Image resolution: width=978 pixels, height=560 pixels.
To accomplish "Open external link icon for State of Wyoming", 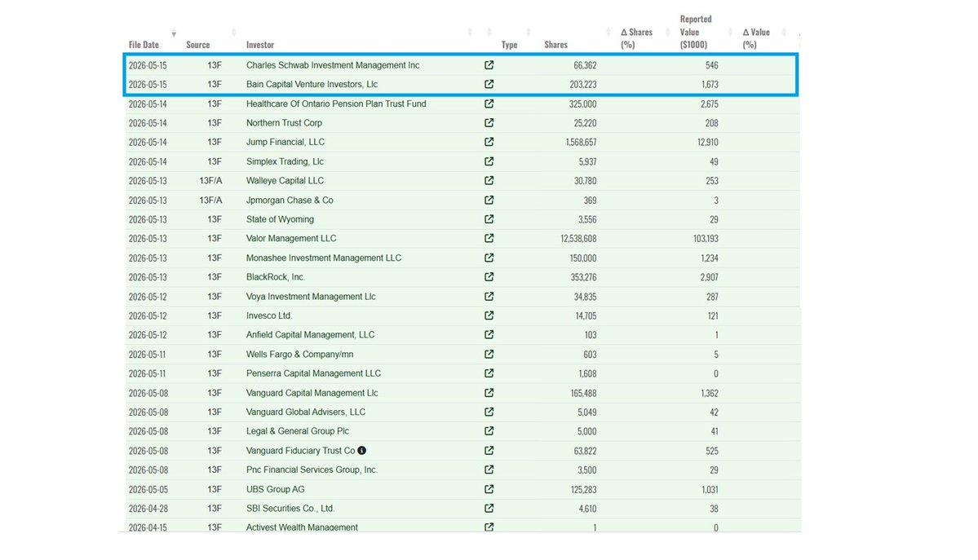I will point(489,219).
